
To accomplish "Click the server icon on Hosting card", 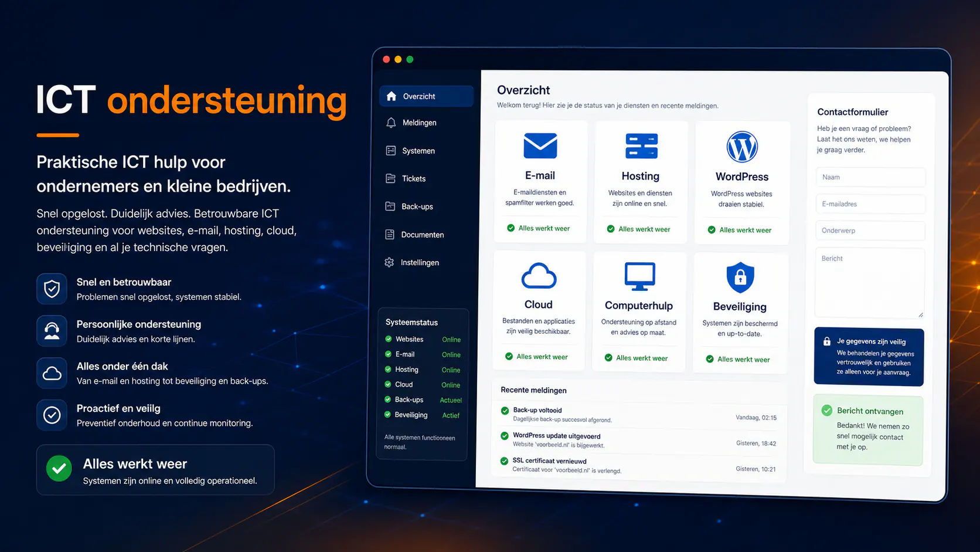I will click(x=641, y=146).
